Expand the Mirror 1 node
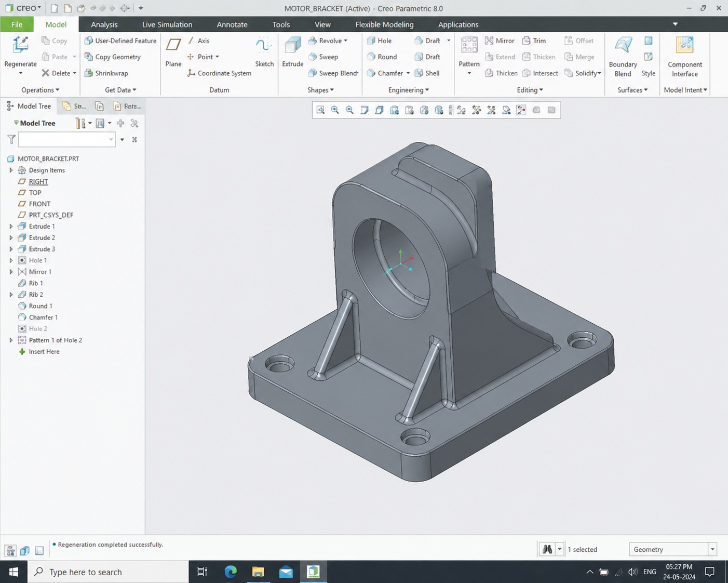Viewport: 728px width, 583px height. point(11,272)
